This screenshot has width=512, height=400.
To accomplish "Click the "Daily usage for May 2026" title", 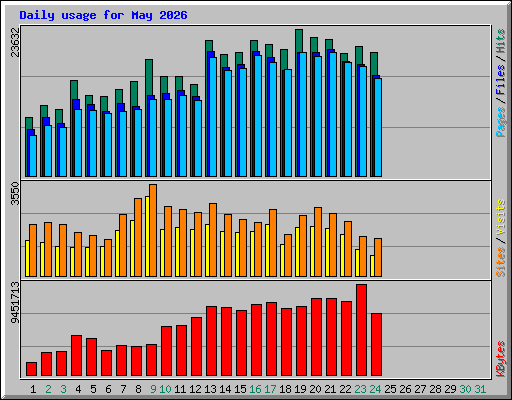I will click(x=103, y=15).
